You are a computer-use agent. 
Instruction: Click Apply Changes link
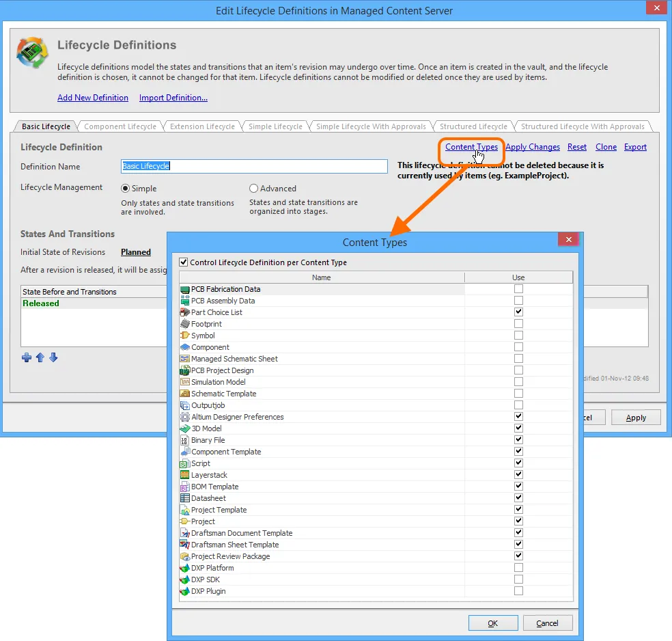(533, 147)
